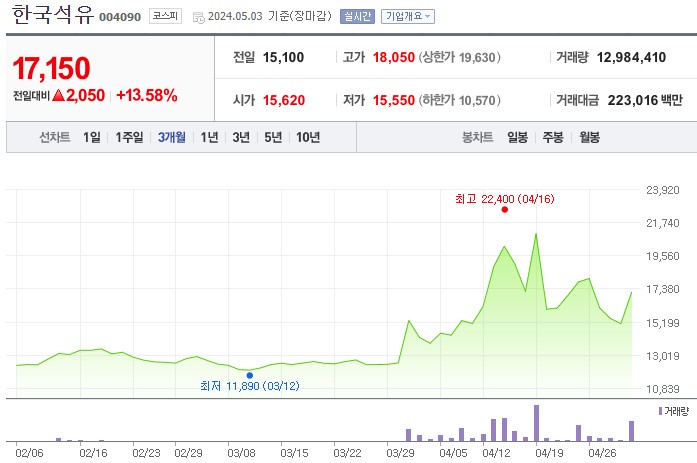Click the 한국석유 stock name title

point(53,15)
